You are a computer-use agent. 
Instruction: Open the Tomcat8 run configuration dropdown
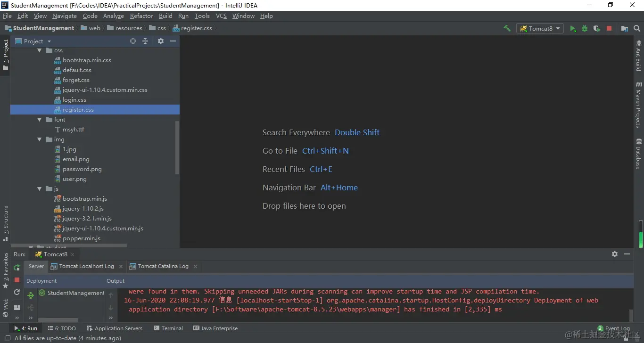[x=540, y=28]
